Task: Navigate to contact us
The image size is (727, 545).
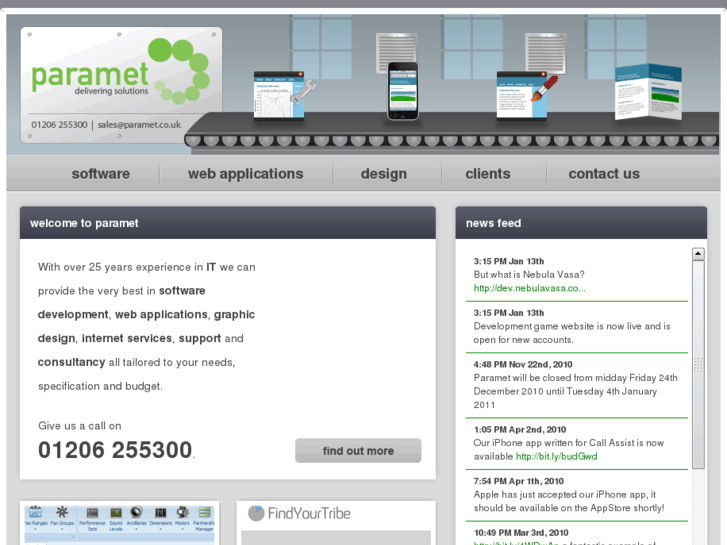Action: tap(604, 174)
